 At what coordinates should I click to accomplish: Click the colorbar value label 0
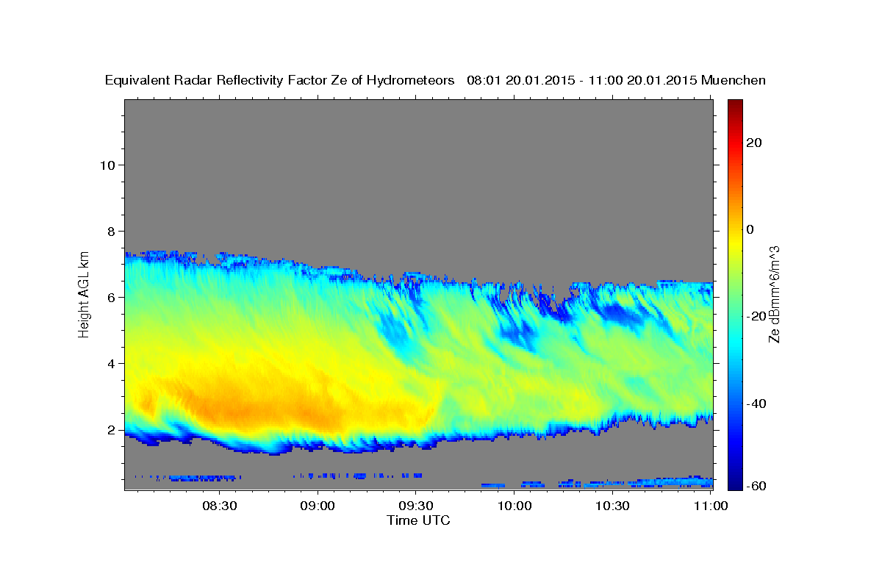point(751,229)
